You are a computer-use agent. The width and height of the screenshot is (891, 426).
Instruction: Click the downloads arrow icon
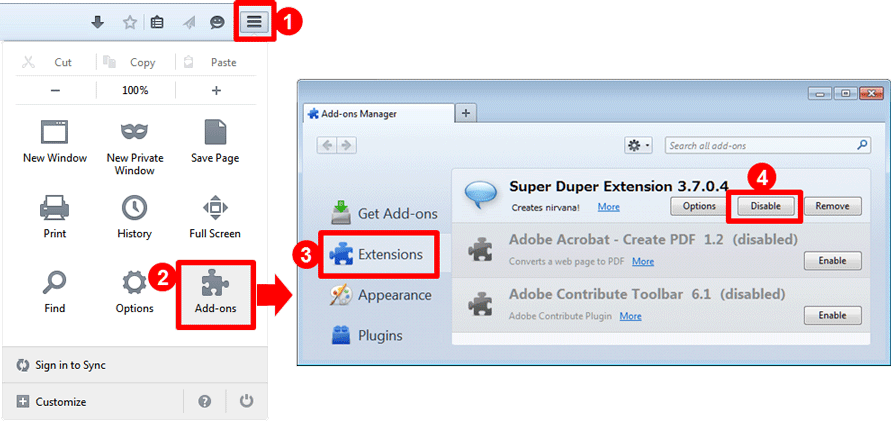(98, 22)
